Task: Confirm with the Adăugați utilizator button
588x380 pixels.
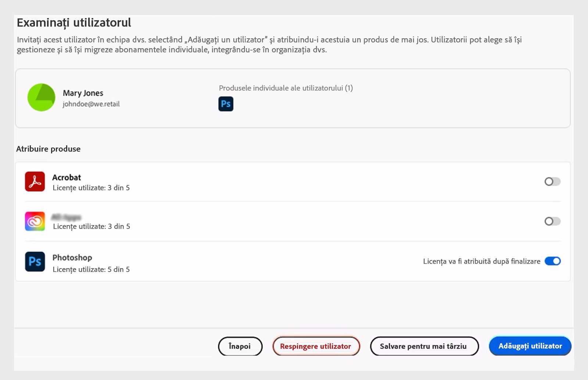Action: point(530,346)
